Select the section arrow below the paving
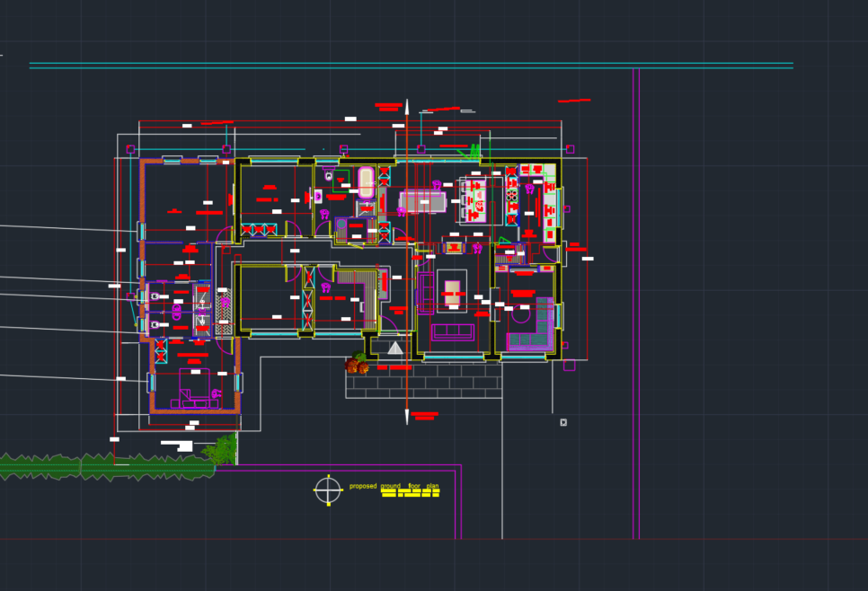This screenshot has height=591, width=868. click(407, 416)
